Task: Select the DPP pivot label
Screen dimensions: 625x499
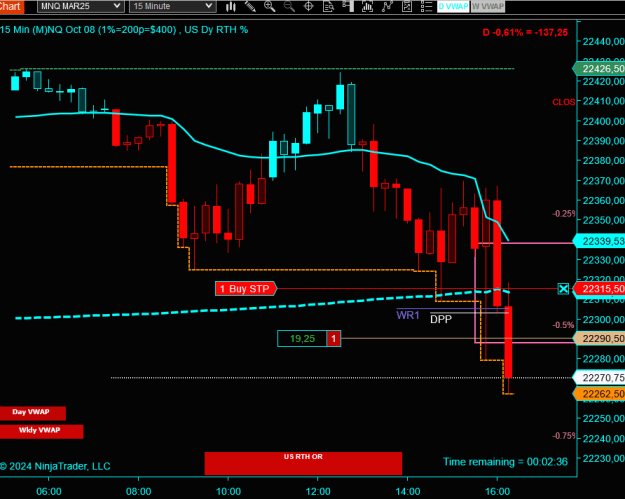Action: pos(441,319)
